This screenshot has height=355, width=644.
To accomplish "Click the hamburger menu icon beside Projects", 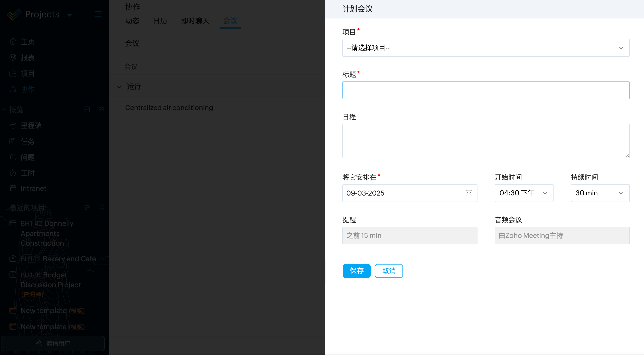I will click(98, 14).
